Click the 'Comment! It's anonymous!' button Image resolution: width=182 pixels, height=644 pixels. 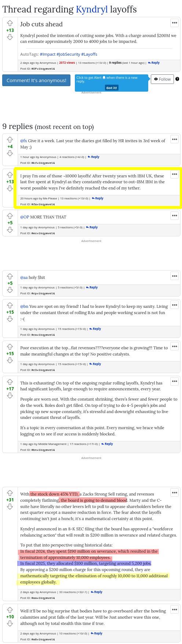(x=36, y=80)
